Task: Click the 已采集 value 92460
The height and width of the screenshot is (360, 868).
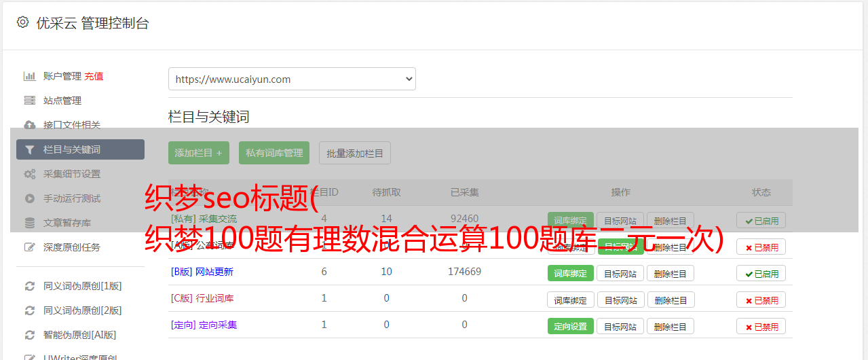Action: coord(465,219)
